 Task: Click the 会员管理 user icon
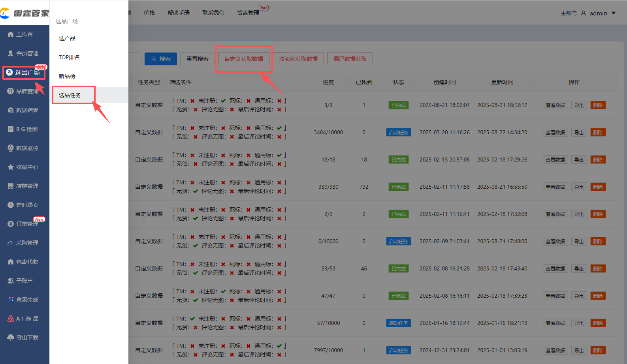tap(11, 53)
